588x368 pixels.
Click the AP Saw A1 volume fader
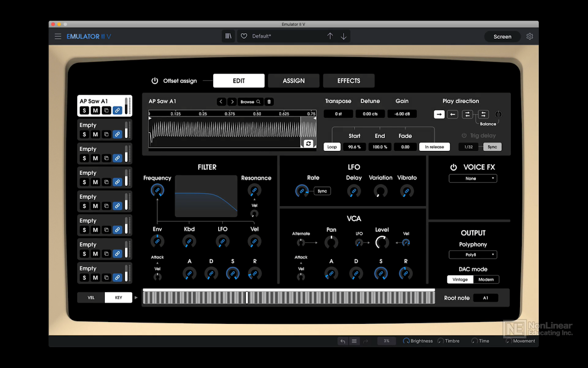[x=127, y=106]
